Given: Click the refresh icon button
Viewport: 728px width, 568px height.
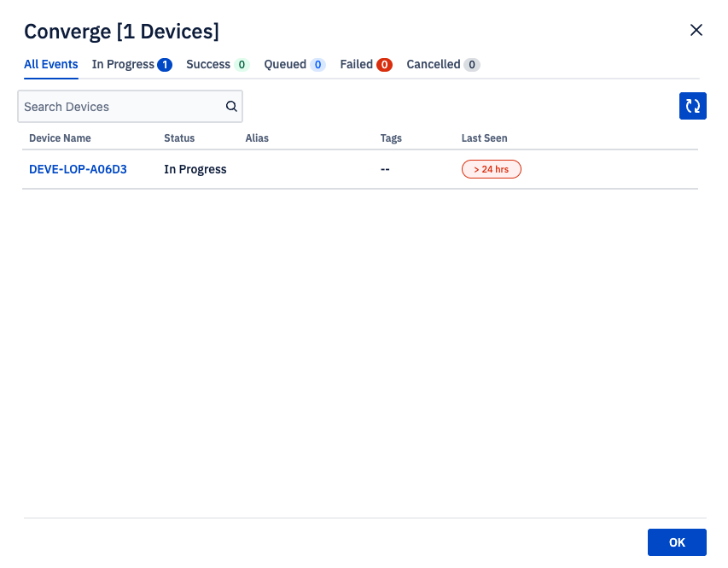Looking at the screenshot, I should pos(692,106).
